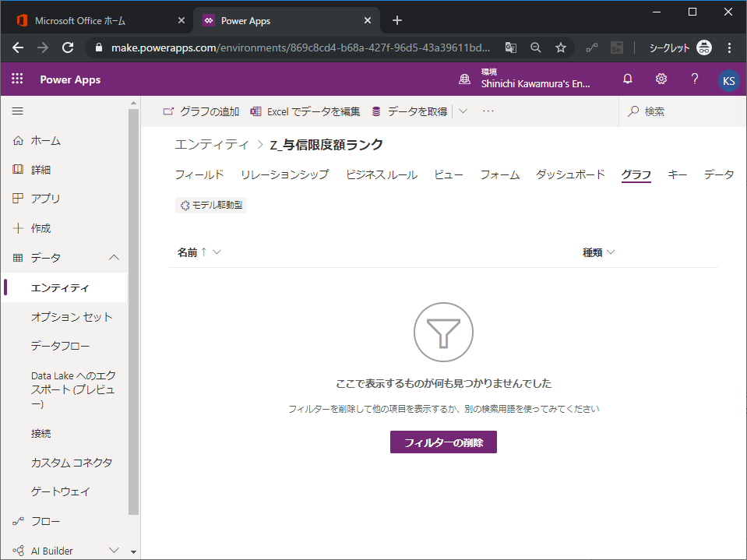Open カスタム コネクタ in the sidebar
Screen dimensions: 747x560
click(72, 463)
